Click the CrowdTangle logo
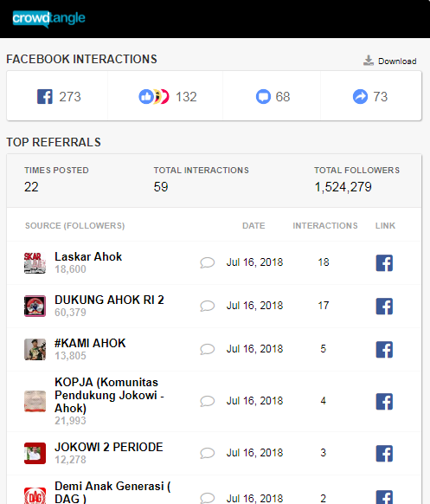Viewport: 430px width, 504px height. [48, 19]
